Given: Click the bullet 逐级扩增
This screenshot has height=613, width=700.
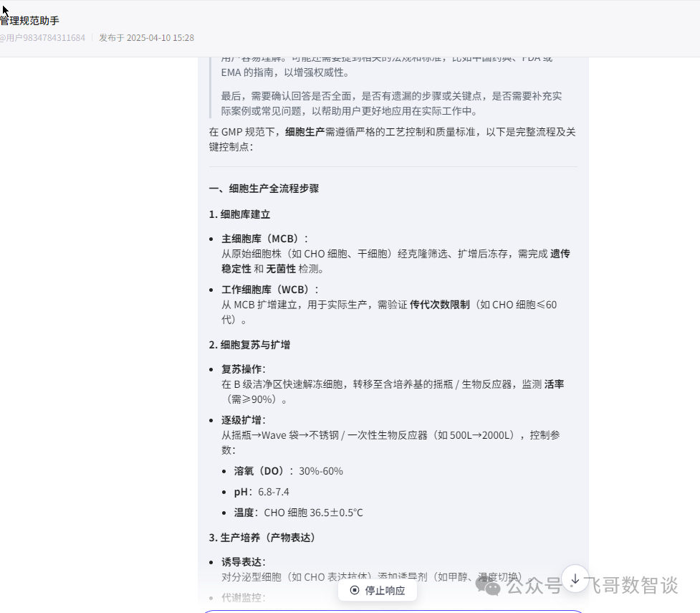Looking at the screenshot, I should (x=244, y=420).
